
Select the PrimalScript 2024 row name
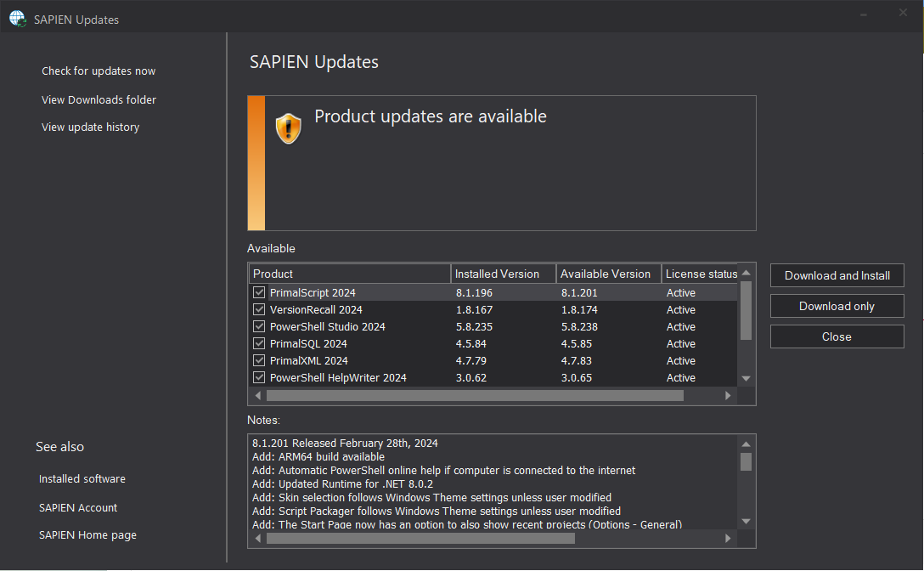313,292
